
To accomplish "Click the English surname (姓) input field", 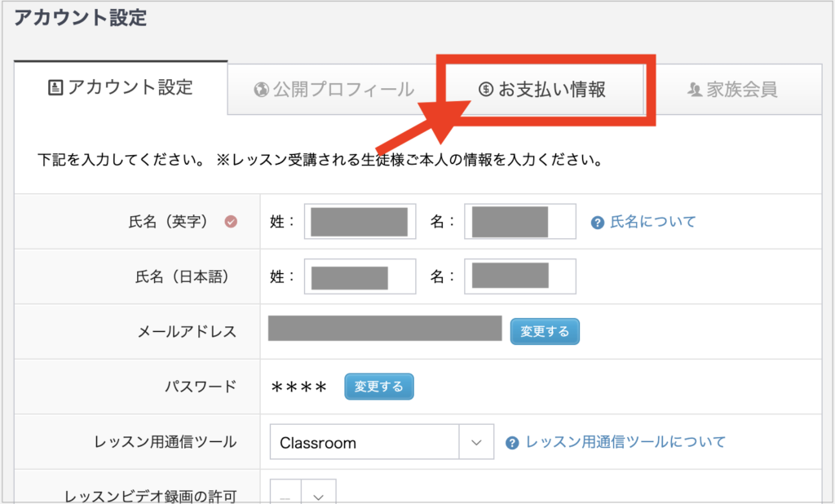I will coord(360,221).
